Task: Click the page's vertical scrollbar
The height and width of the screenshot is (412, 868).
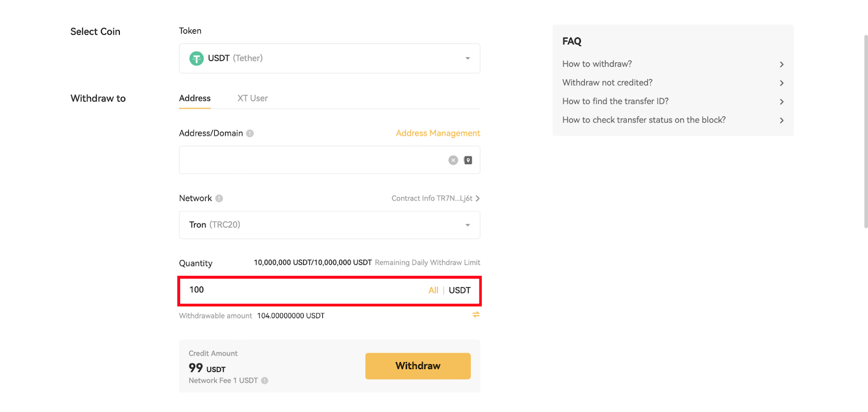Action: pyautogui.click(x=866, y=130)
